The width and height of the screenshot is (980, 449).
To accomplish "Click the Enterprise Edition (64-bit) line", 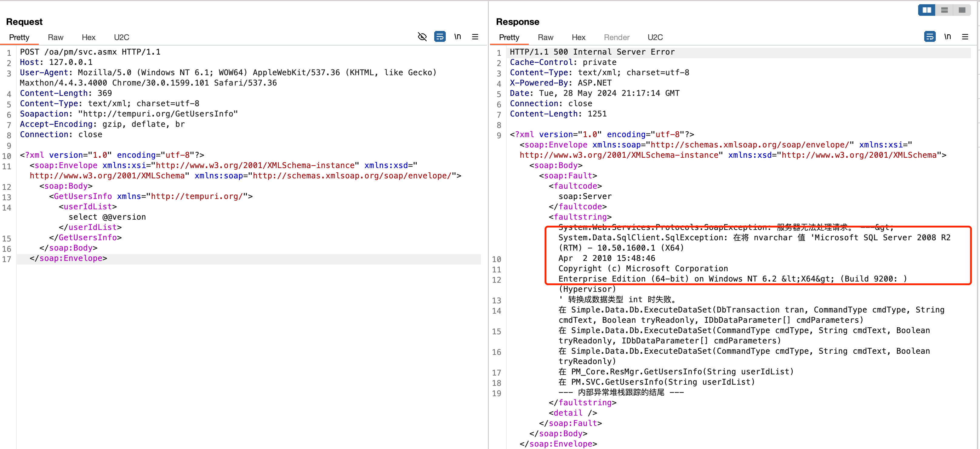I will tap(733, 279).
